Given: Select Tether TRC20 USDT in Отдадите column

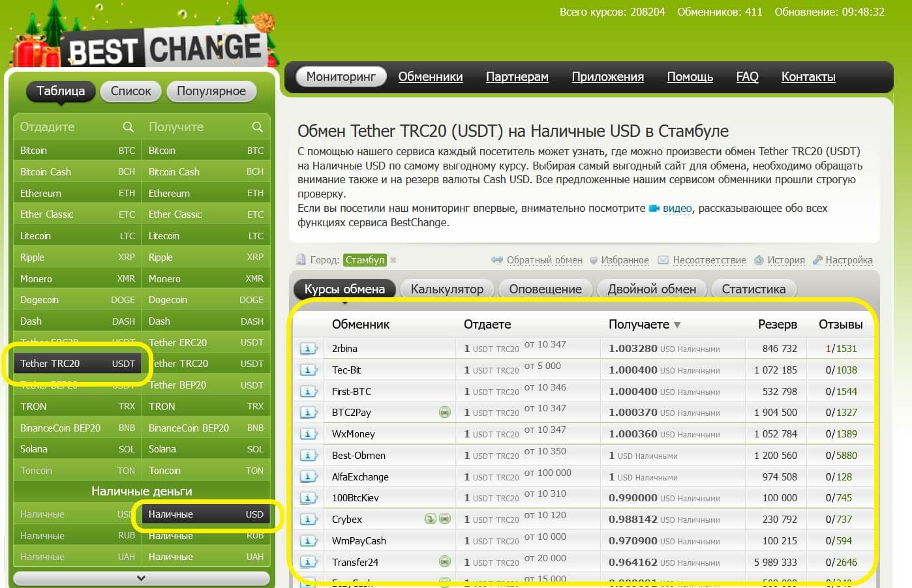Looking at the screenshot, I should click(x=77, y=364).
